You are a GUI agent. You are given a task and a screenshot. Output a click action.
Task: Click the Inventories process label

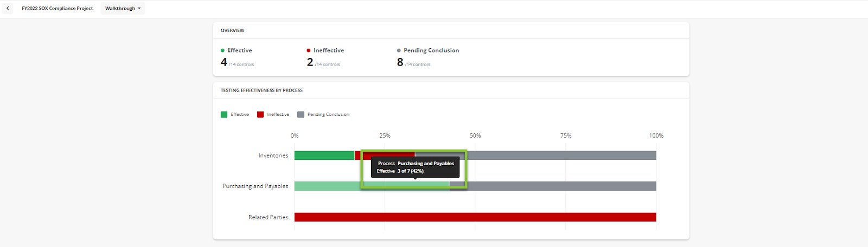pyautogui.click(x=273, y=155)
